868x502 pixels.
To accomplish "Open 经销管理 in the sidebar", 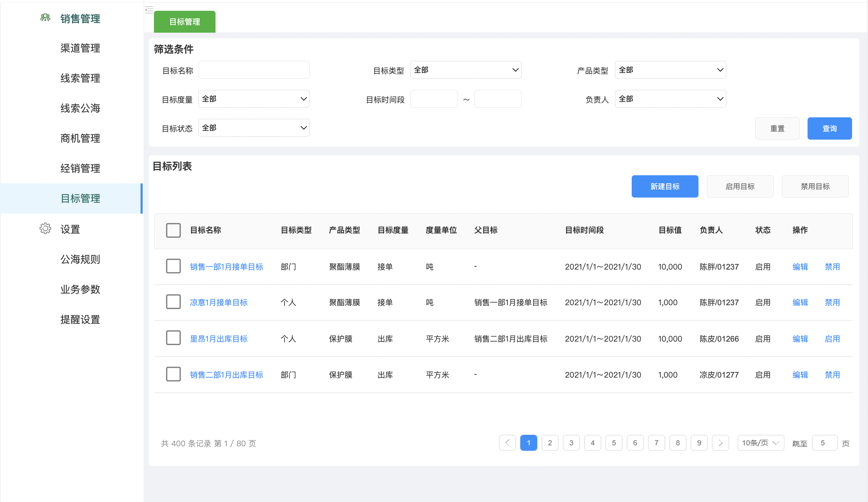I will [x=80, y=168].
